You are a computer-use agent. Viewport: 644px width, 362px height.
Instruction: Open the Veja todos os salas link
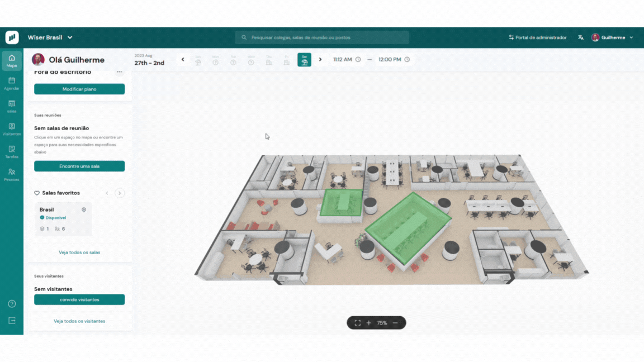pyautogui.click(x=79, y=253)
